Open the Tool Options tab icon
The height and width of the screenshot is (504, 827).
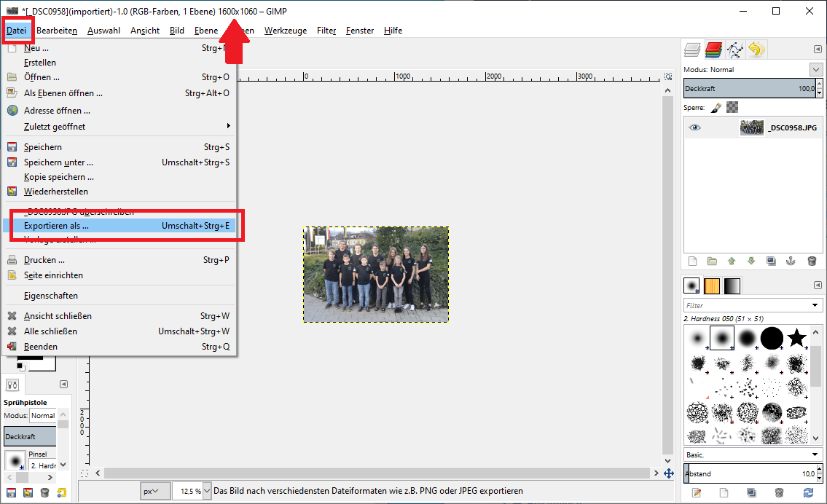click(12, 385)
